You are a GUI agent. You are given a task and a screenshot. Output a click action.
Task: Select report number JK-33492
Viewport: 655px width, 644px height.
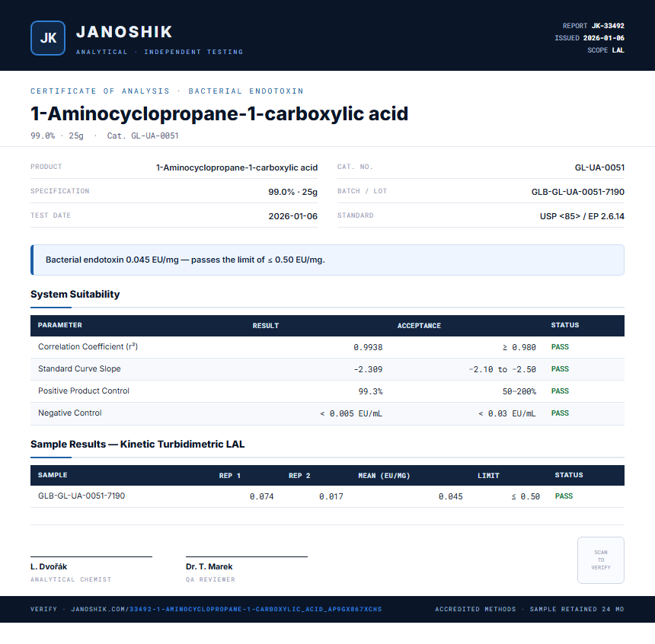pos(608,26)
